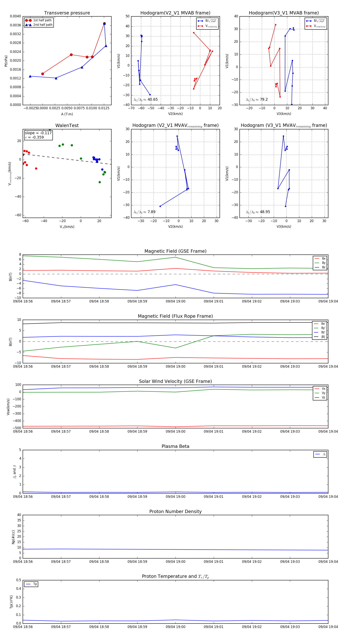Click the peak data point in Transverse pressure

click(x=105, y=23)
